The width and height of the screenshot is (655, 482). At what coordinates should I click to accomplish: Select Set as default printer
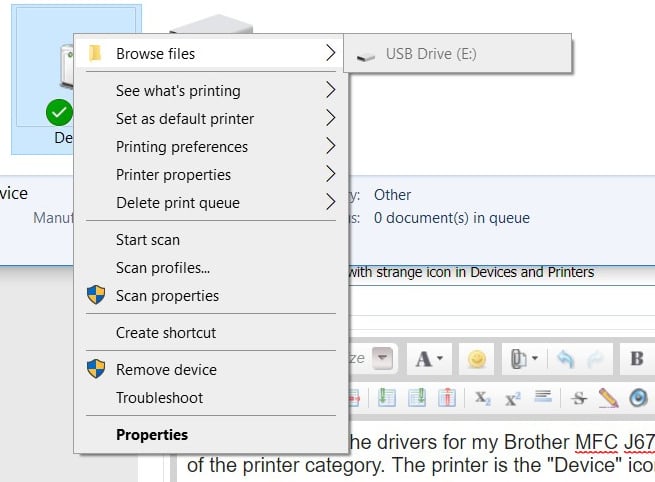point(185,119)
